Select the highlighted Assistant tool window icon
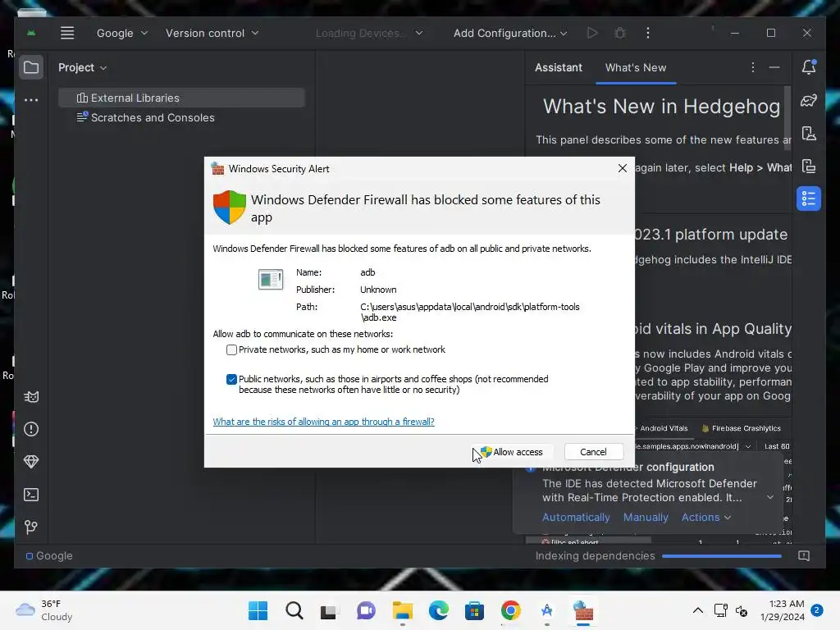The height and width of the screenshot is (630, 840). pyautogui.click(x=808, y=199)
